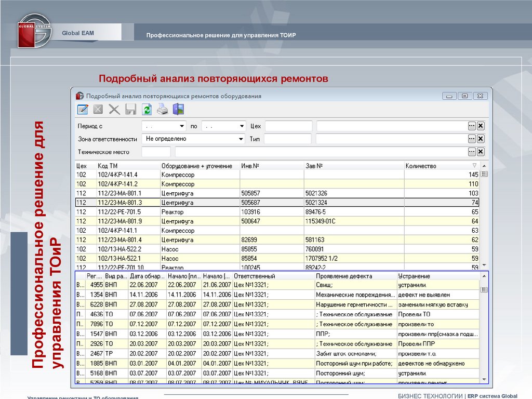Expand the Зона ответственности dropdown
This screenshot has width=532, height=399.
coord(241,139)
